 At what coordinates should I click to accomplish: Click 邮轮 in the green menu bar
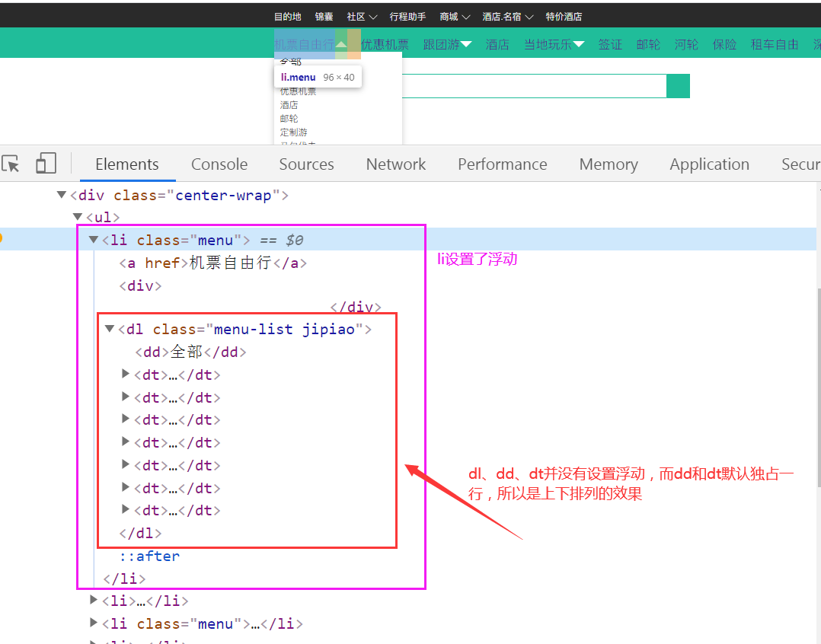click(648, 44)
